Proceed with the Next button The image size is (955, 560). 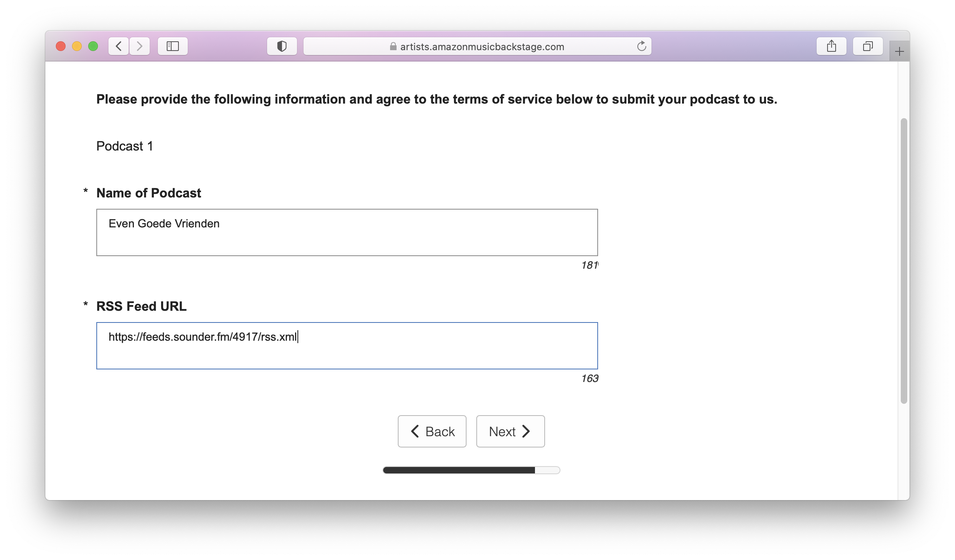510,431
